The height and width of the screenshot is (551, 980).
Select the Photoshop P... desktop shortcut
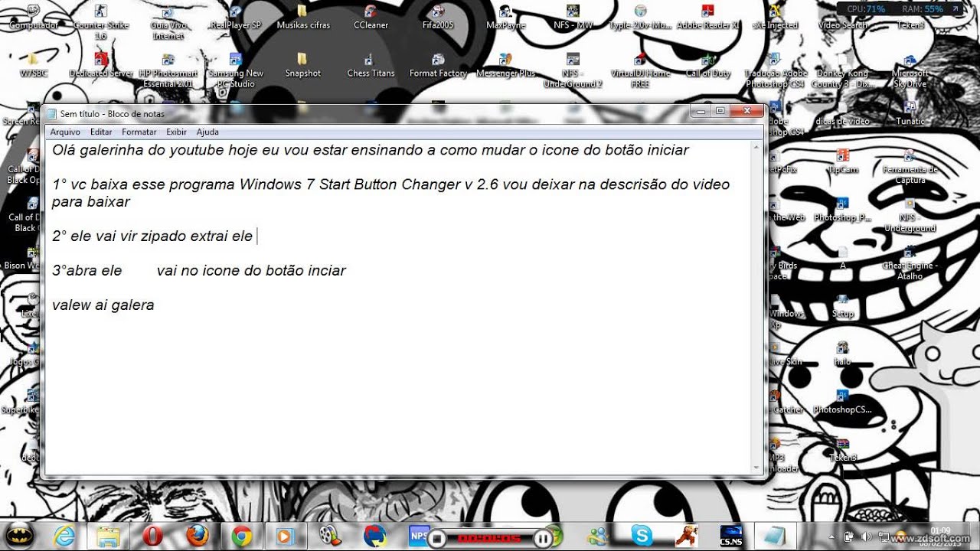[842, 210]
